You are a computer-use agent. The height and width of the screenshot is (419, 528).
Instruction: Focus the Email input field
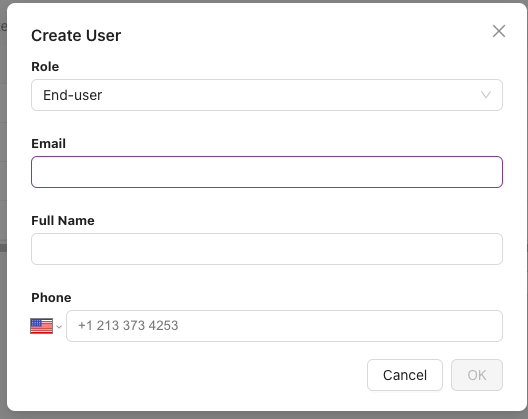[x=267, y=172]
